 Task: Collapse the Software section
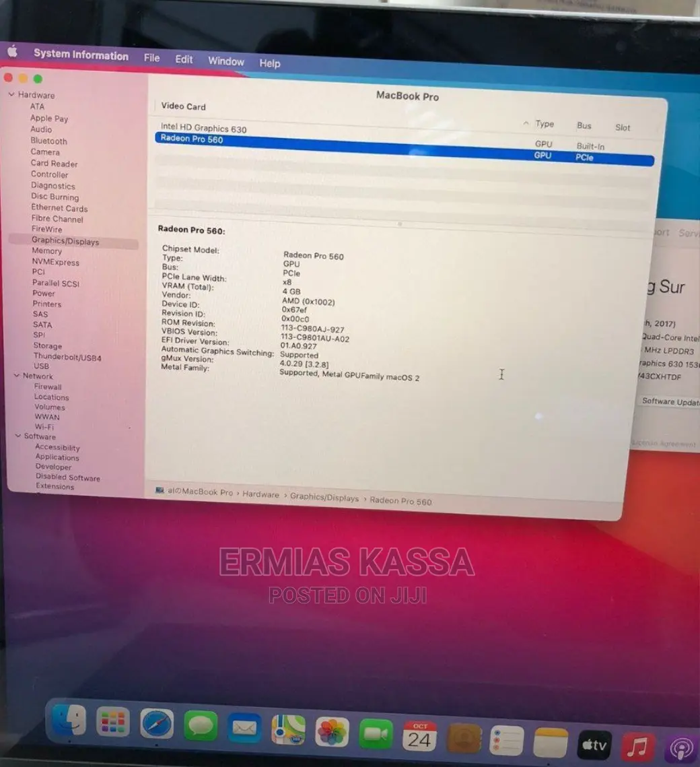point(17,436)
